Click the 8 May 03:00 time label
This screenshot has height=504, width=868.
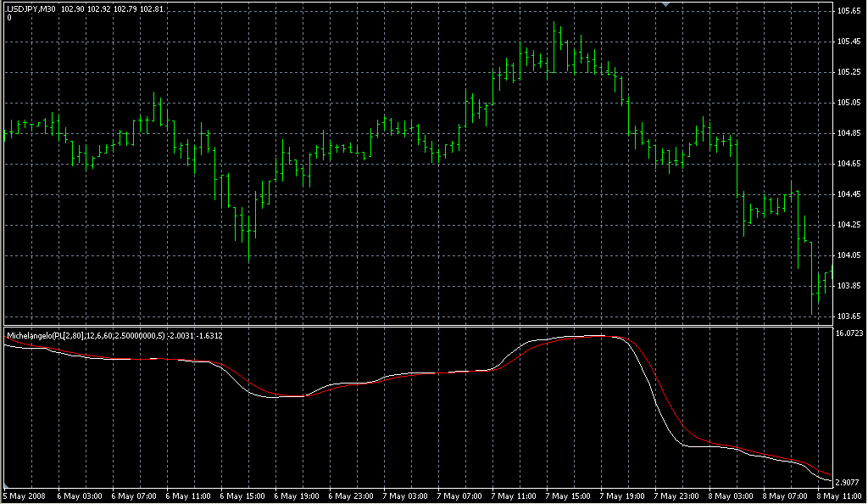point(732,496)
